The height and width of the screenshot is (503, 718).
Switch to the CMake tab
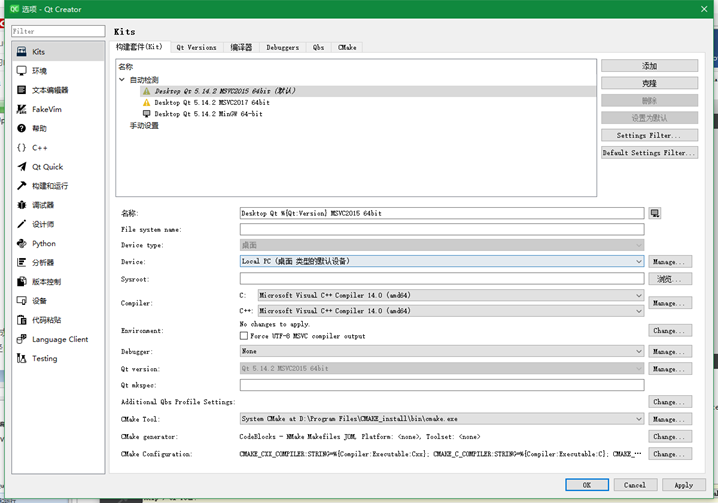[x=347, y=47]
